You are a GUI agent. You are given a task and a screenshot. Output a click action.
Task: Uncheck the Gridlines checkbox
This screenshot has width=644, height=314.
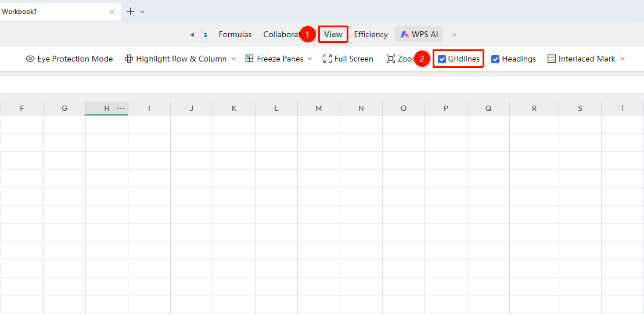point(442,59)
